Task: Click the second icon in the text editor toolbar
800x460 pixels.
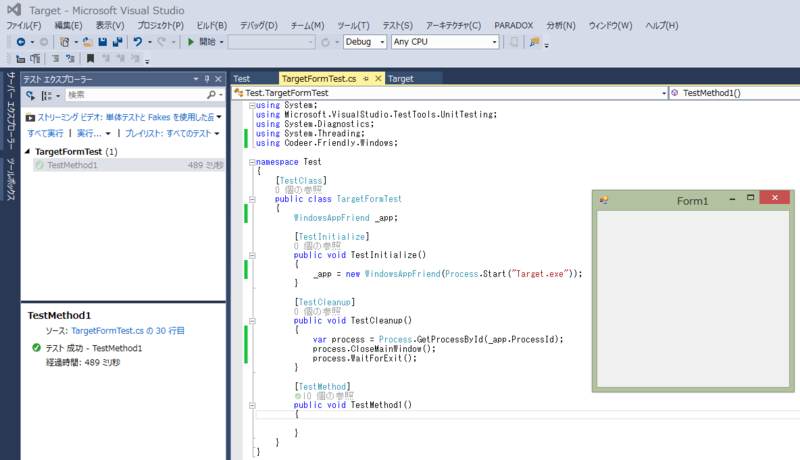Action: pos(35,59)
